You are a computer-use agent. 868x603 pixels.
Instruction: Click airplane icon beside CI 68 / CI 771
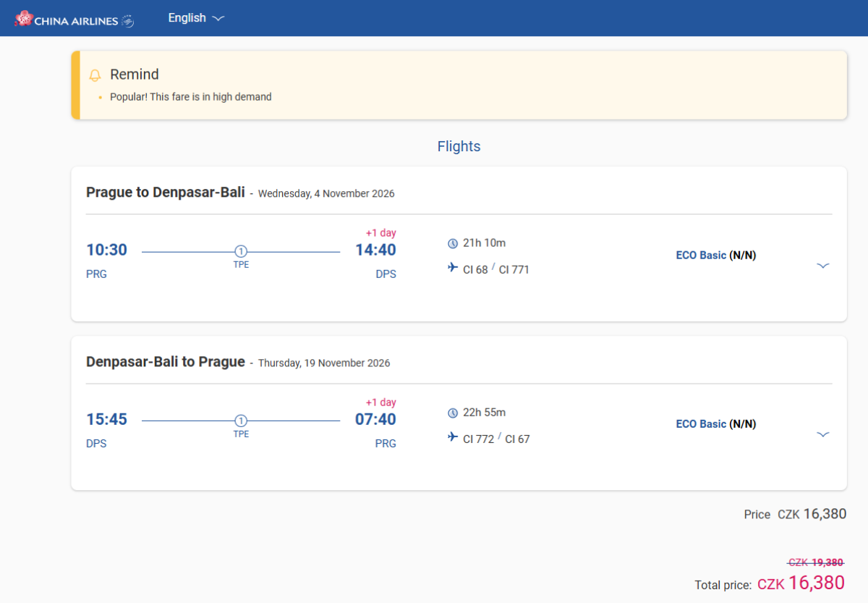[x=453, y=269]
